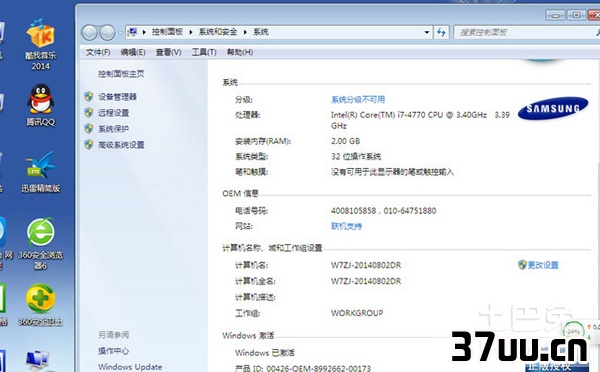600x372 pixels.
Task: Click the shield icon next to 更改设置
Action: [522, 264]
